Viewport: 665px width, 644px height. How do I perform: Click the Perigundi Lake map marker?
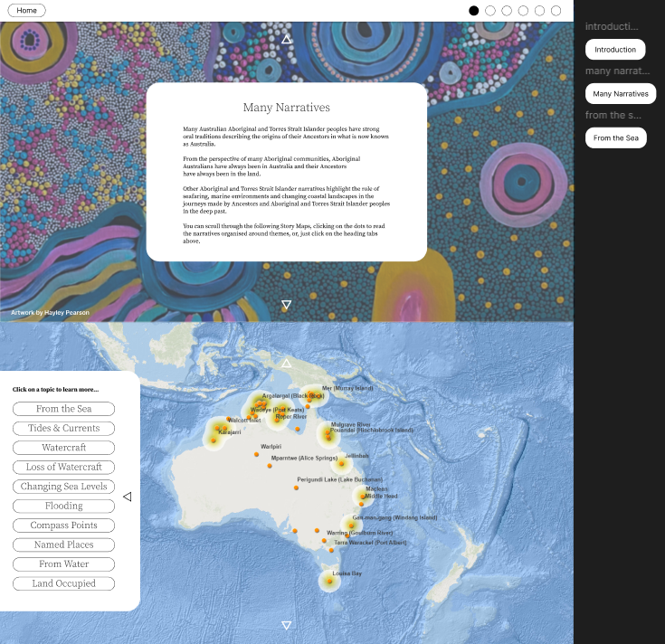pyautogui.click(x=296, y=488)
